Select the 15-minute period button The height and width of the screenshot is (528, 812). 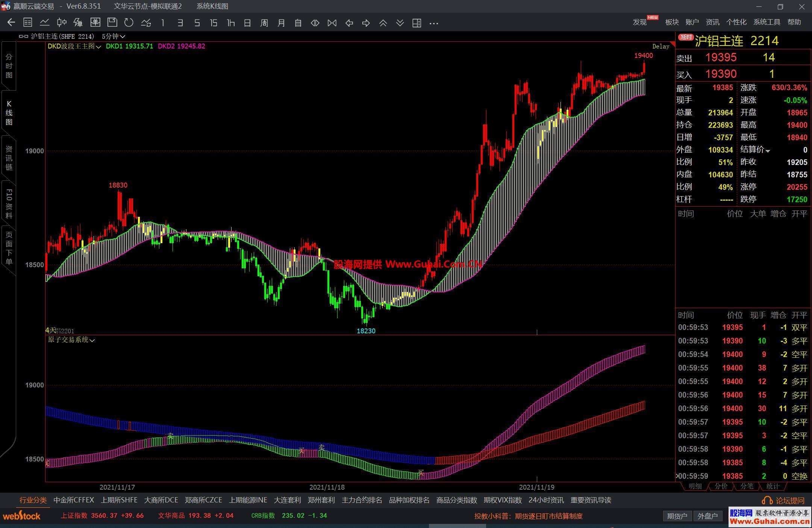pos(214,23)
